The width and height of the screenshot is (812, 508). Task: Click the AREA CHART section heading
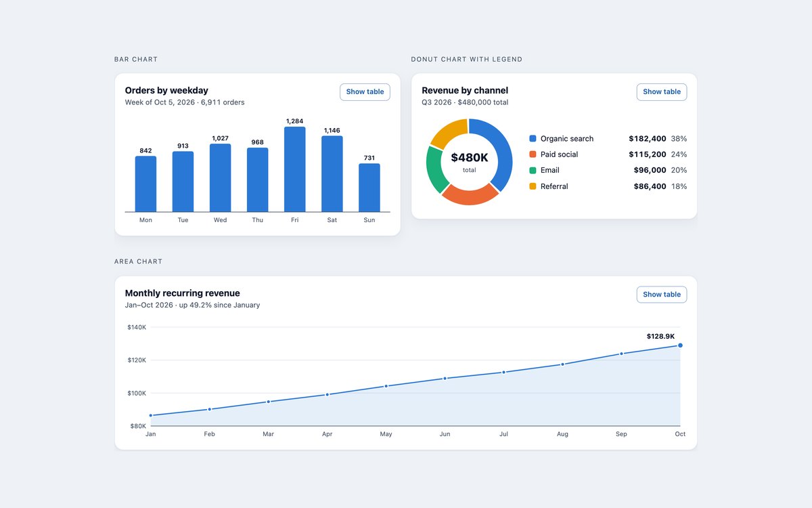point(138,261)
